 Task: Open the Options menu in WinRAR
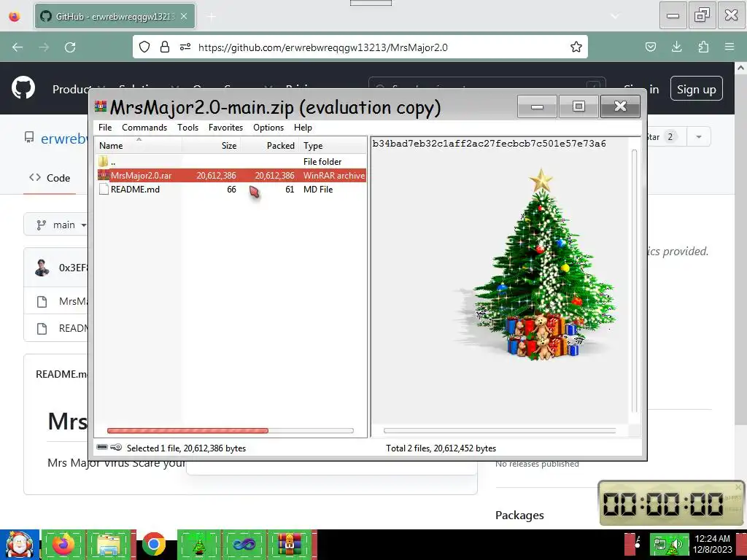268,128
